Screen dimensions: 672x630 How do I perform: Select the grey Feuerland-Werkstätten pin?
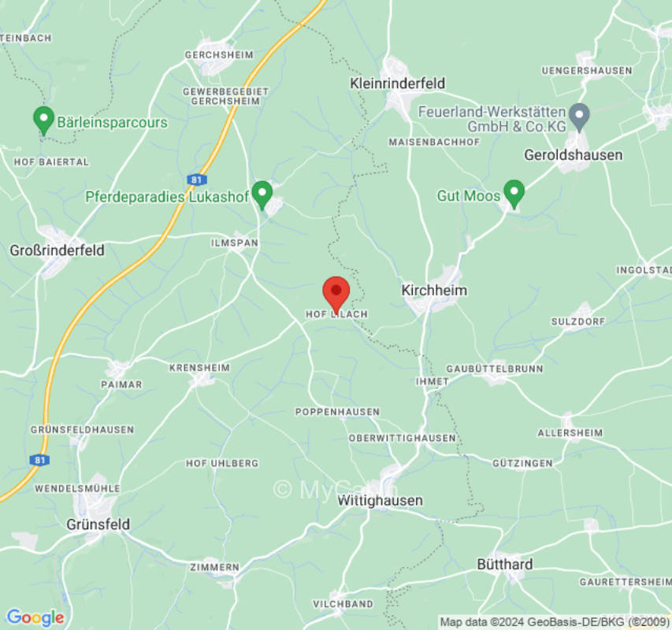579,117
